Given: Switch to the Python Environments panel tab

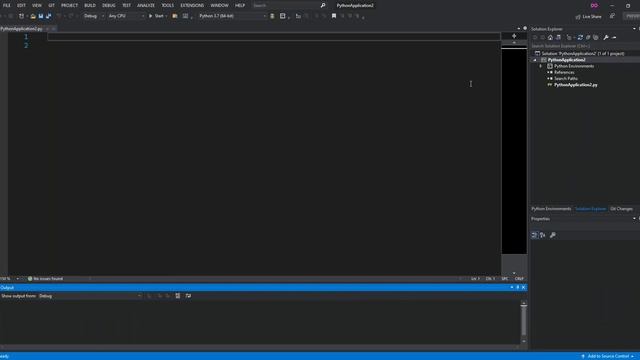Looking at the screenshot, I should click(x=551, y=209).
